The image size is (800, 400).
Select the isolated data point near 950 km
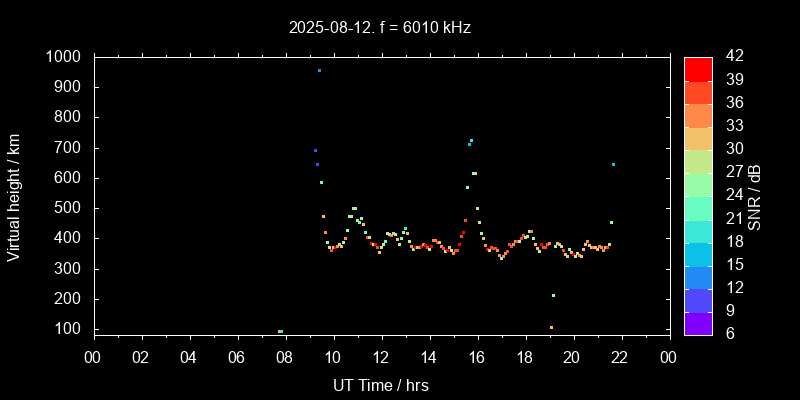[319, 71]
